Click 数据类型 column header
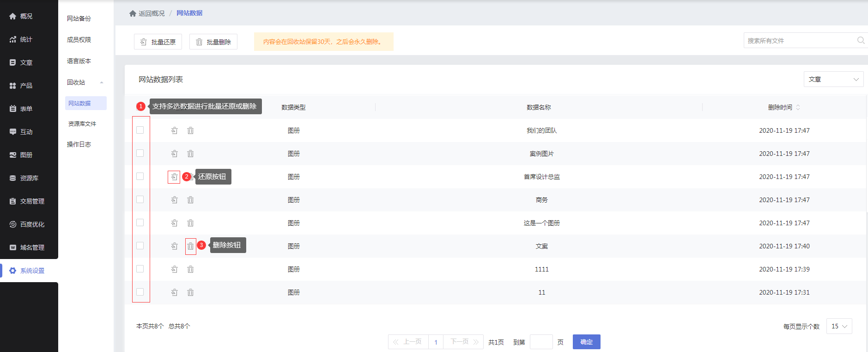The width and height of the screenshot is (868, 352). (293, 107)
